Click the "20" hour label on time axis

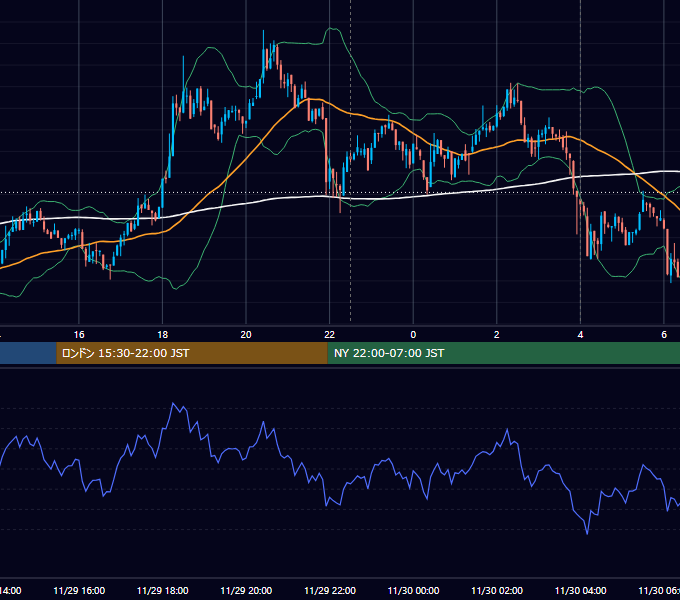[x=246, y=335]
